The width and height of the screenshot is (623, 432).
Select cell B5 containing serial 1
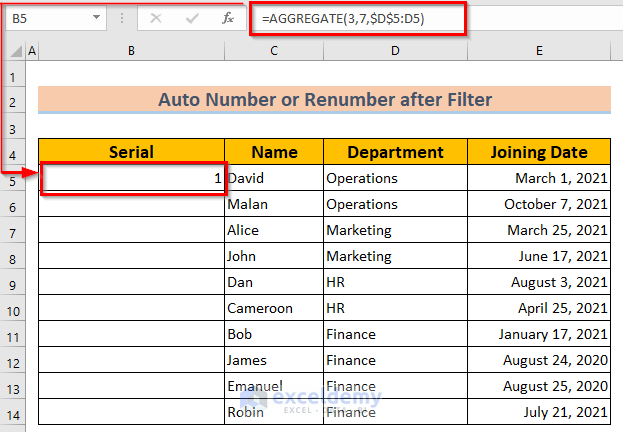(x=131, y=179)
